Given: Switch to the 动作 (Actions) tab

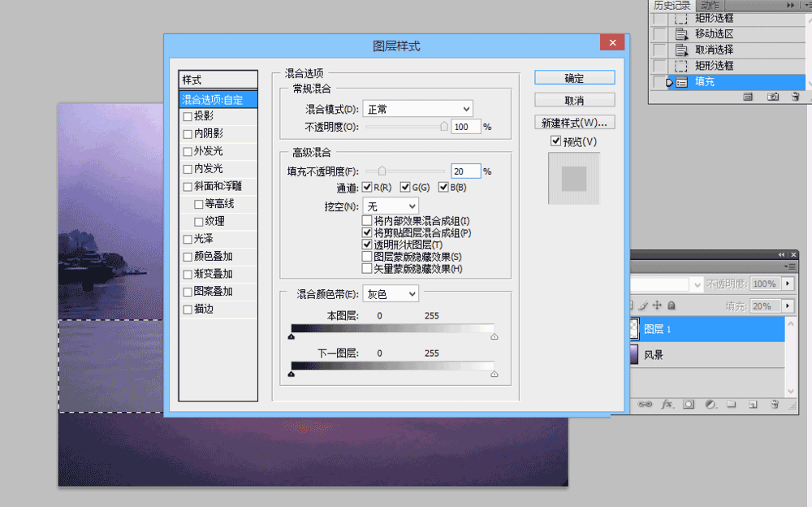Looking at the screenshot, I should pyautogui.click(x=710, y=6).
